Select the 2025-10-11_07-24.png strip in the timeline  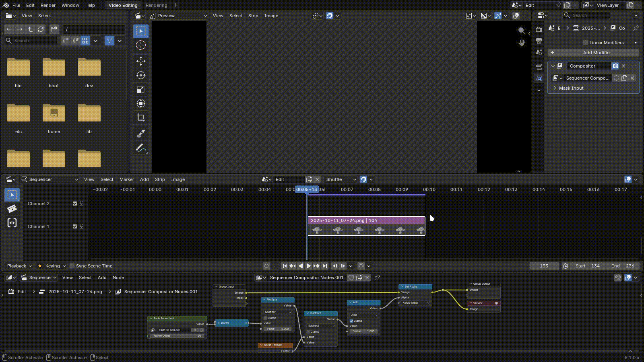(x=366, y=226)
